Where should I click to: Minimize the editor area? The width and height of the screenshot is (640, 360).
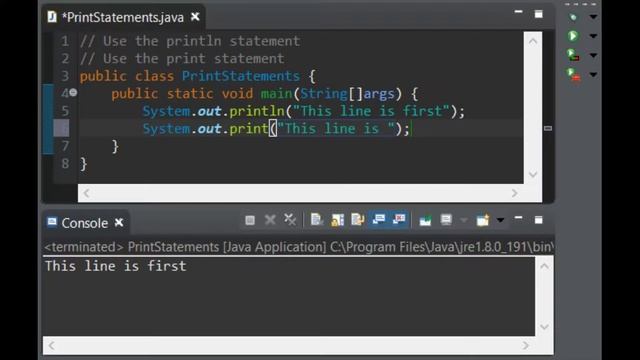coord(518,12)
